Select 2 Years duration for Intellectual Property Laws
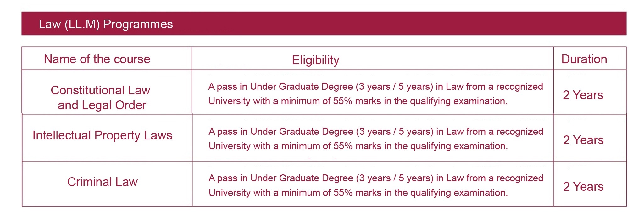Screen dimensions: 644x221 click(x=583, y=140)
